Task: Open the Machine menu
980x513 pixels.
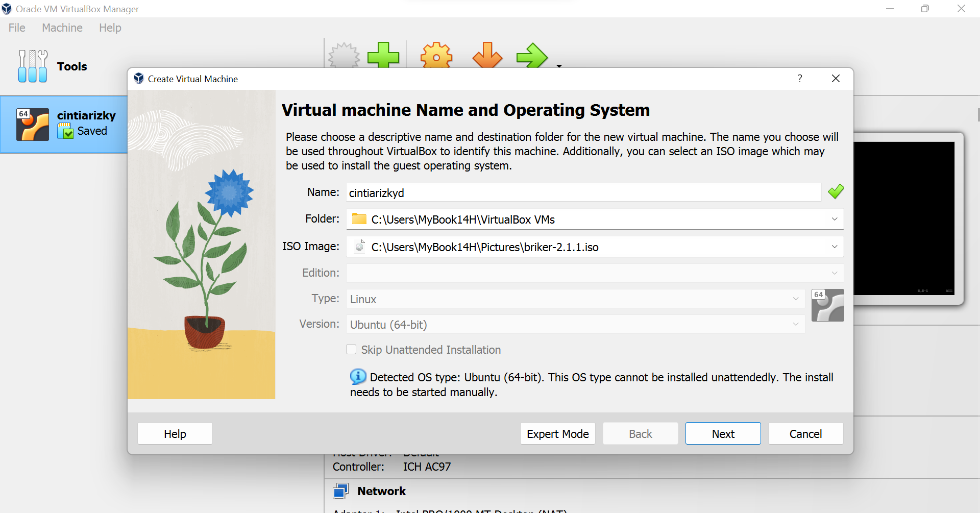Action: point(62,28)
